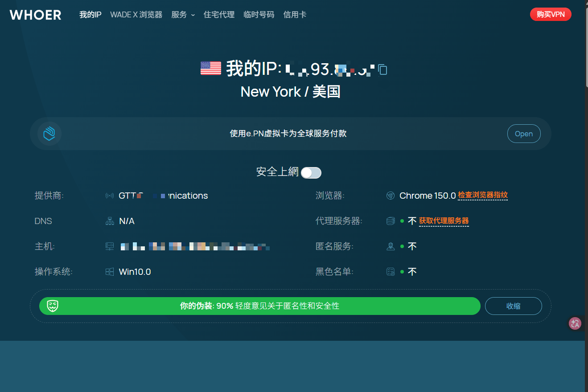Click the 匿名服务 label

pos(334,246)
